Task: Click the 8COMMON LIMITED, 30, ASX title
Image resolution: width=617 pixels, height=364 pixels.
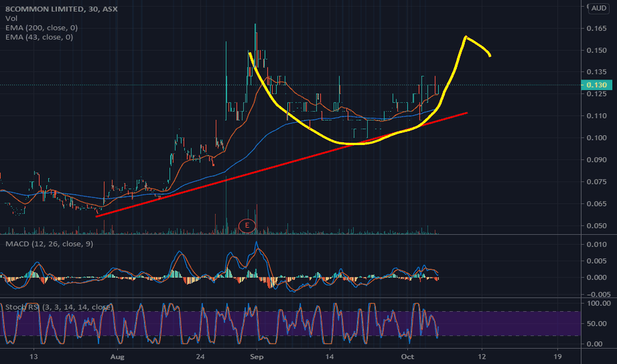Action: [x=62, y=9]
